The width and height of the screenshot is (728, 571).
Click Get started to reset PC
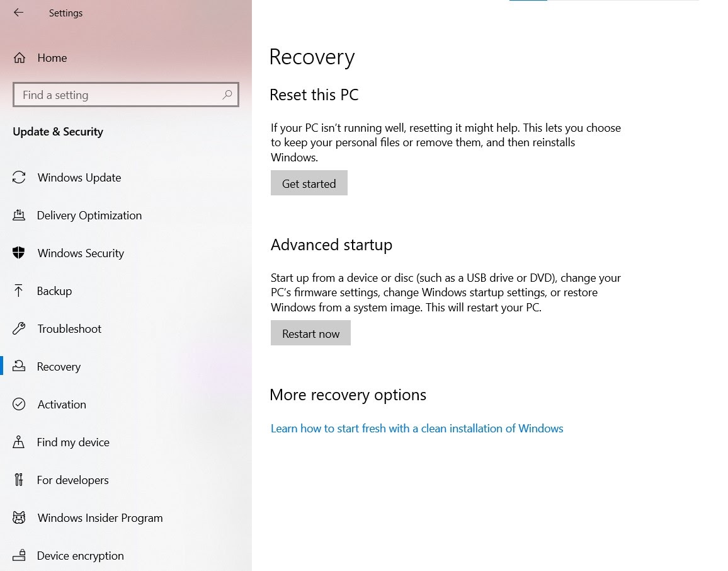309,183
